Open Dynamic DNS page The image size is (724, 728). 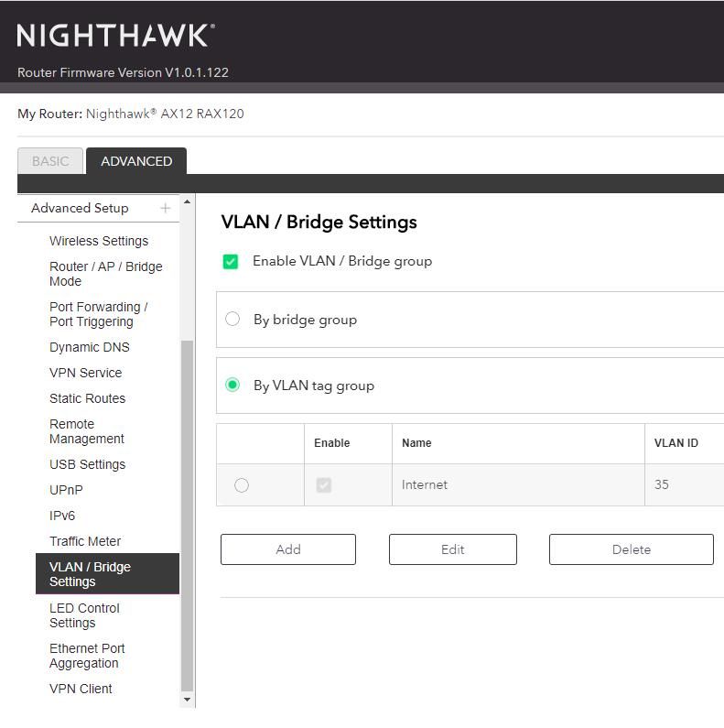pyautogui.click(x=90, y=347)
